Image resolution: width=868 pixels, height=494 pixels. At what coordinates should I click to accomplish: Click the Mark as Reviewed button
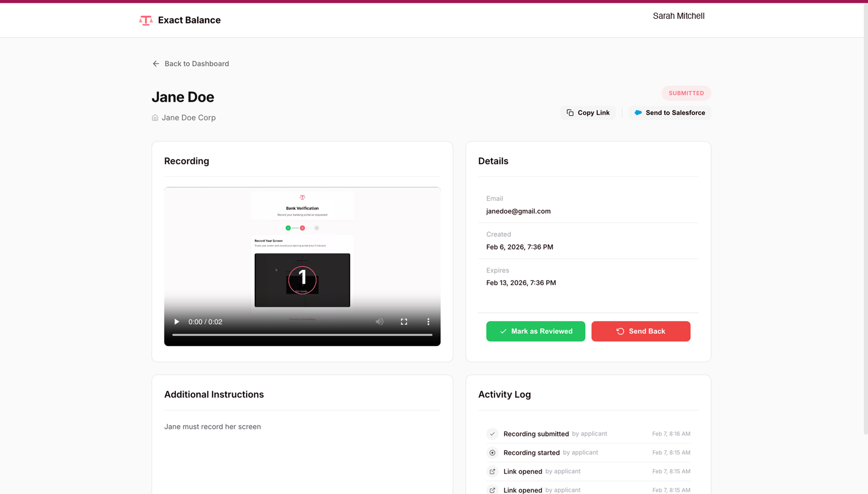click(535, 331)
